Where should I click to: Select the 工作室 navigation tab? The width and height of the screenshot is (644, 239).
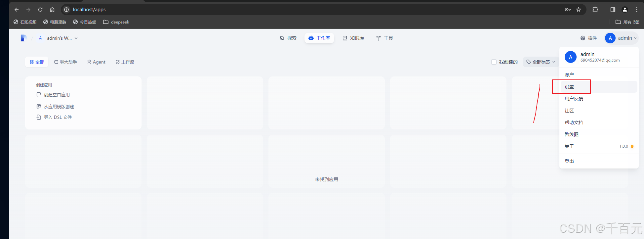click(319, 38)
